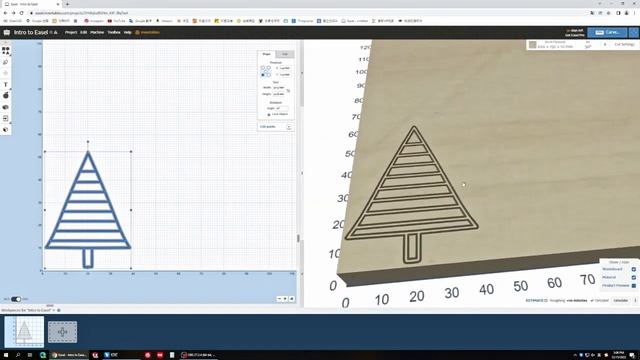Open the Import file tool
The height and width of the screenshot is (360, 640).
point(6,118)
